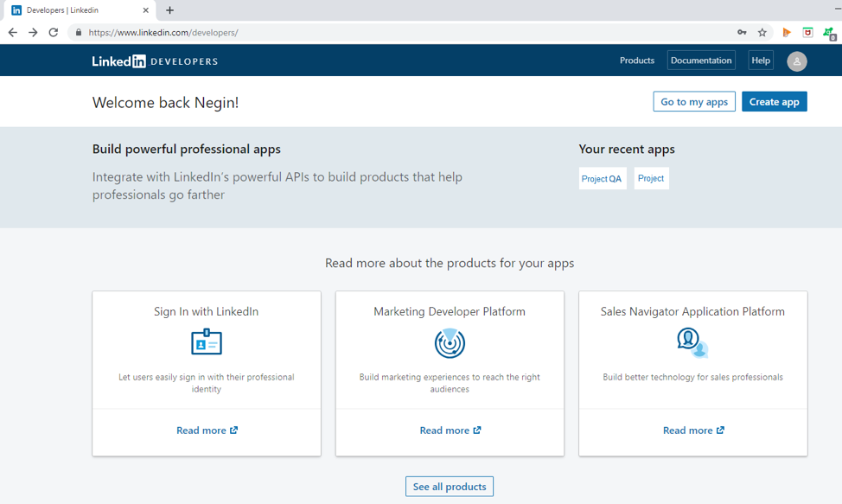Click the Your recent apps heading
The image size is (842, 504).
(627, 150)
